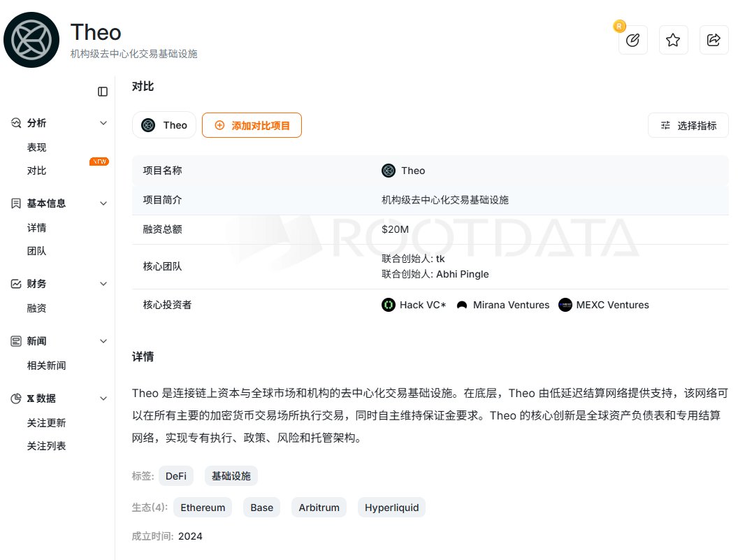Click the 成立时间 2024 value

point(190,536)
